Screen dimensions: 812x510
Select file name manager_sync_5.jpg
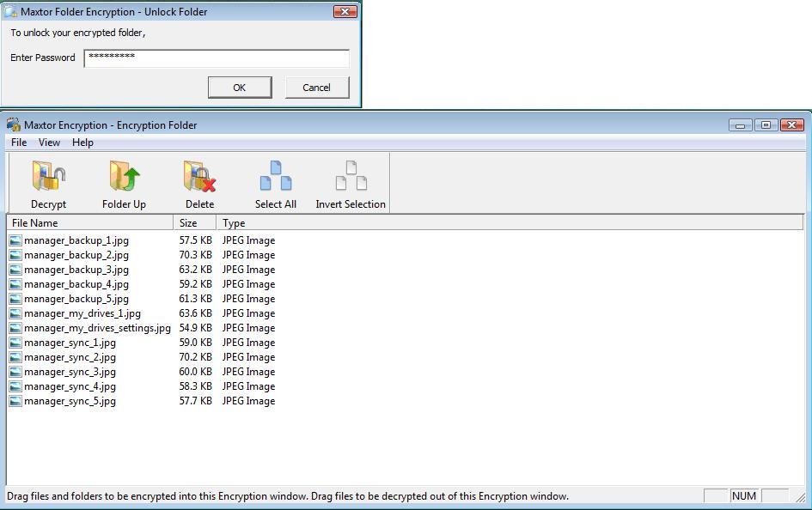pyautogui.click(x=70, y=401)
